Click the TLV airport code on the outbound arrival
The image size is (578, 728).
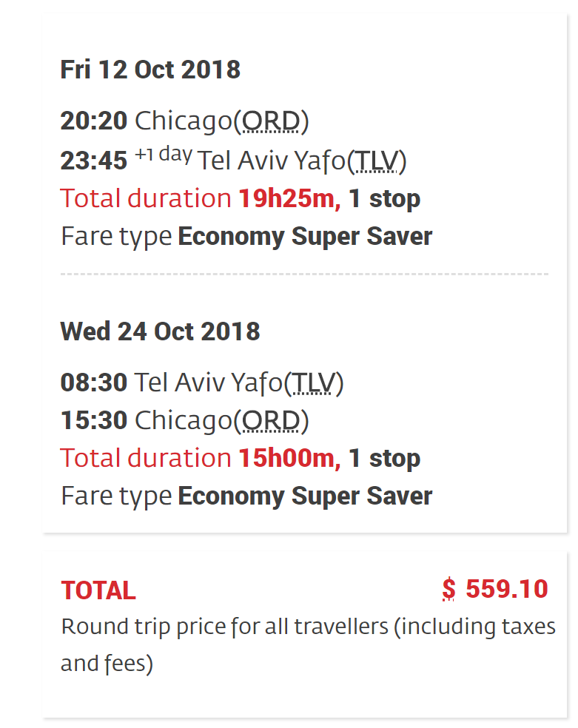click(377, 161)
